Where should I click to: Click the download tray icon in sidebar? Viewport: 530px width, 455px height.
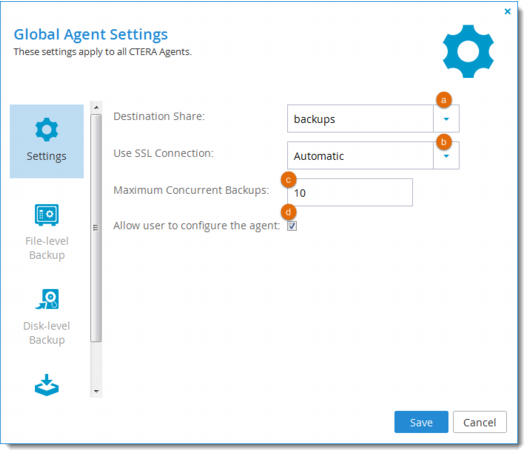pyautogui.click(x=47, y=385)
